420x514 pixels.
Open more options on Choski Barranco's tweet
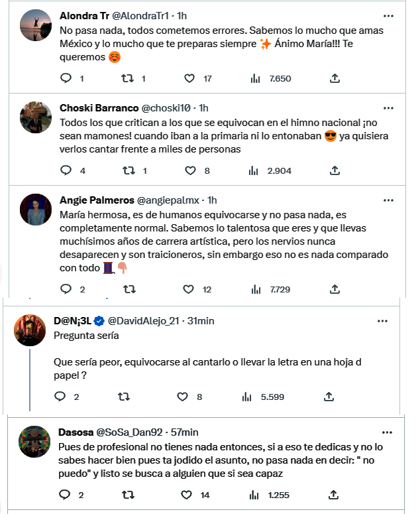coord(388,107)
